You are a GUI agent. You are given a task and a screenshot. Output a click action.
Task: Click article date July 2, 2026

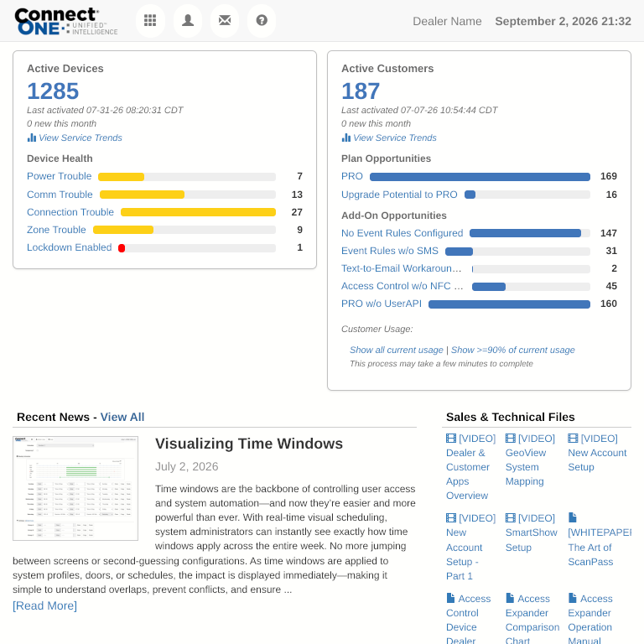[x=187, y=466]
